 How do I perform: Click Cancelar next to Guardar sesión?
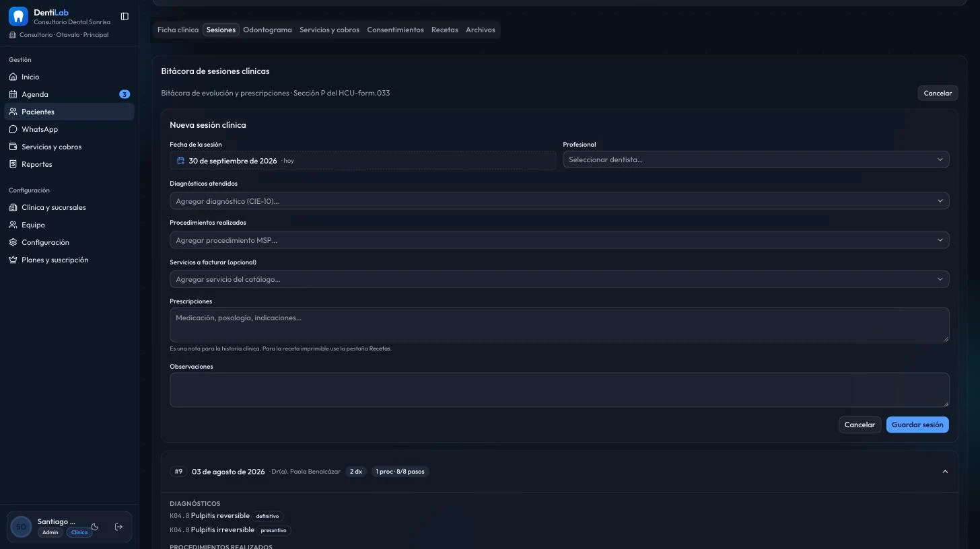pos(860,425)
